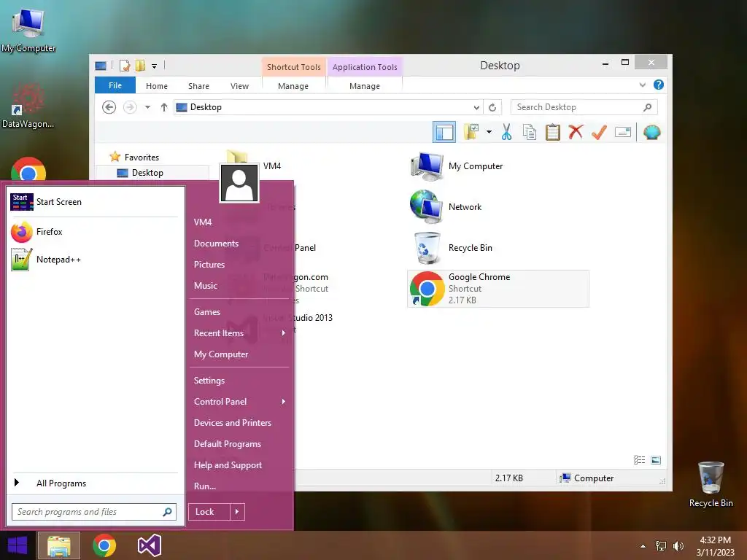Image resolution: width=747 pixels, height=560 pixels.
Task: Switch to details view icon
Action: [x=639, y=459]
